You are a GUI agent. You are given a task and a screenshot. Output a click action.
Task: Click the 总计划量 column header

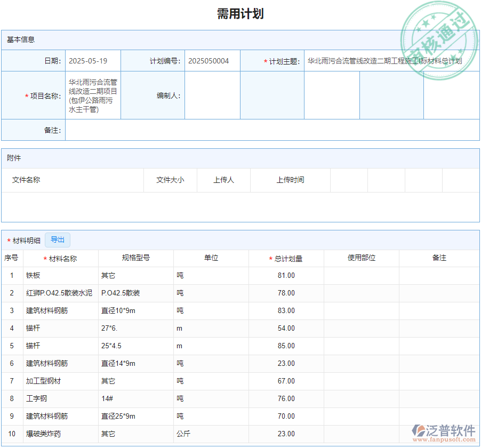[x=286, y=258]
